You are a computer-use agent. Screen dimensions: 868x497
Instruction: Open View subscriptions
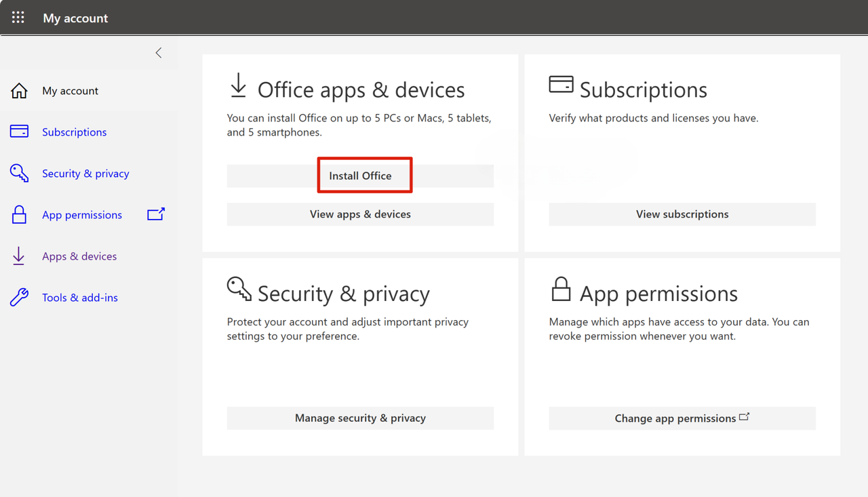(682, 214)
